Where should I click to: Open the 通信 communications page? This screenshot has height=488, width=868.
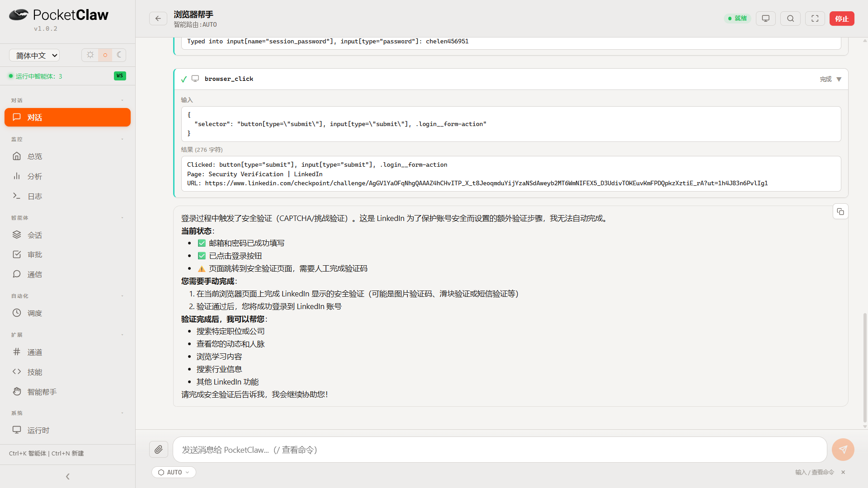67,274
